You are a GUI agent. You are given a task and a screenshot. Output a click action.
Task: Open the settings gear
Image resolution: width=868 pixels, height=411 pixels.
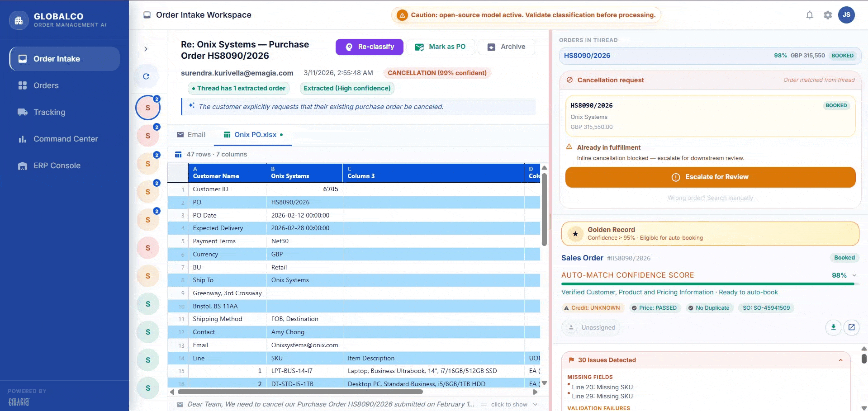click(x=828, y=15)
